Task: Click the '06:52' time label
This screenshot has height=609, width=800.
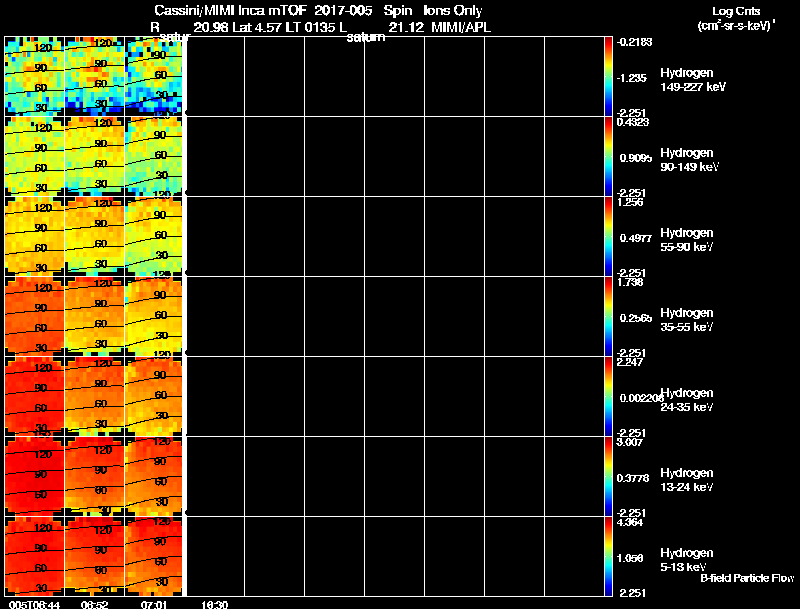Action: (x=94, y=604)
